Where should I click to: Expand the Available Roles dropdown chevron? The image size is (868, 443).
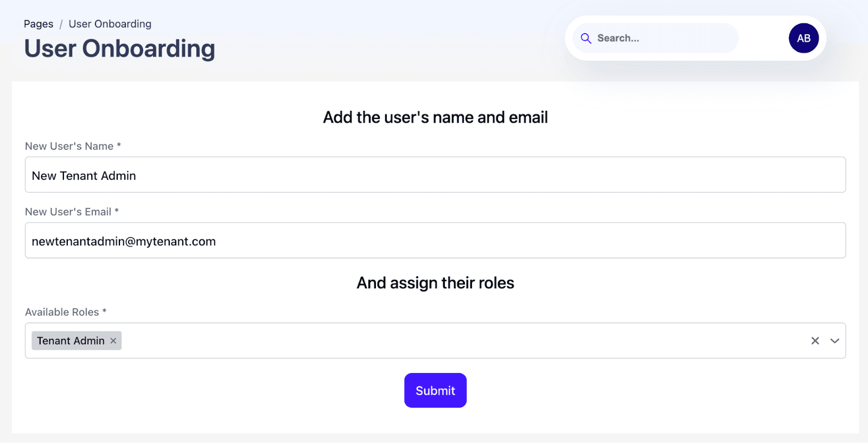tap(834, 341)
